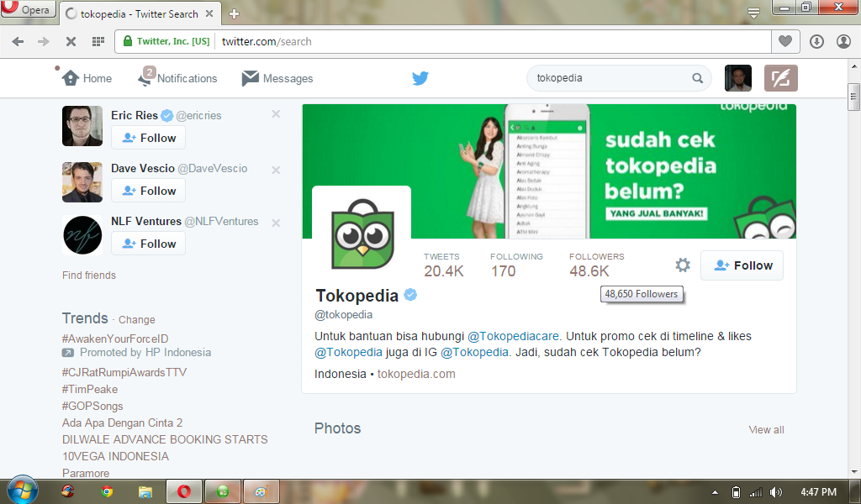
Task: Open Twitter Messages
Action: coord(277,78)
